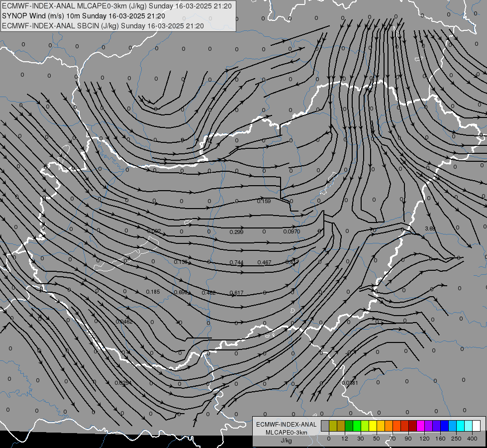This screenshot has width=487, height=448.
Task: Choose the bright cyan legend swatch
Action: coord(461,426)
